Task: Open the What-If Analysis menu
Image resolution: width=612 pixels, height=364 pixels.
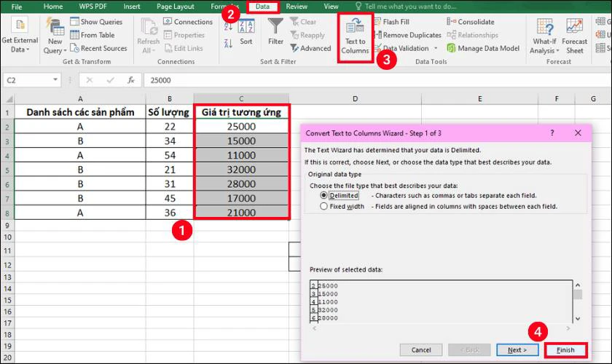Action: (x=544, y=36)
